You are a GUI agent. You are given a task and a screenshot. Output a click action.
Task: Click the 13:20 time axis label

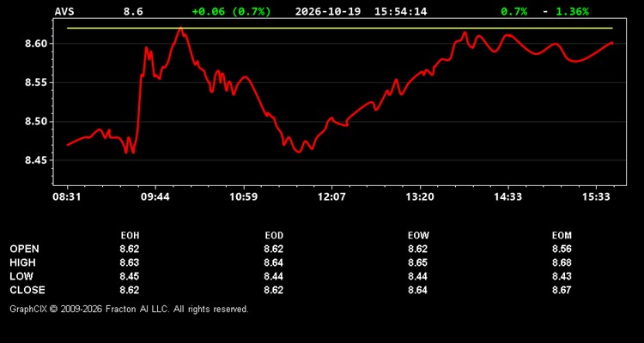420,196
